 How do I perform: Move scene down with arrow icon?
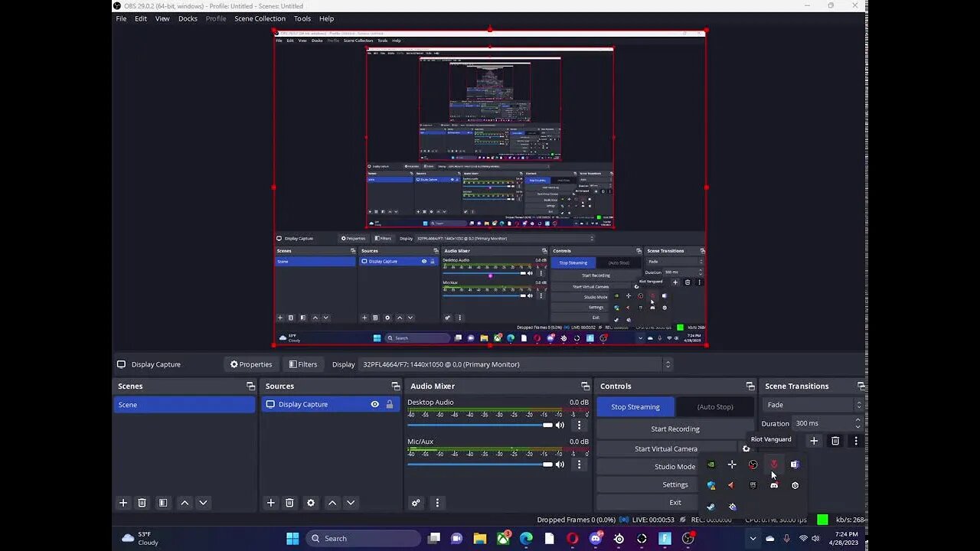(203, 503)
